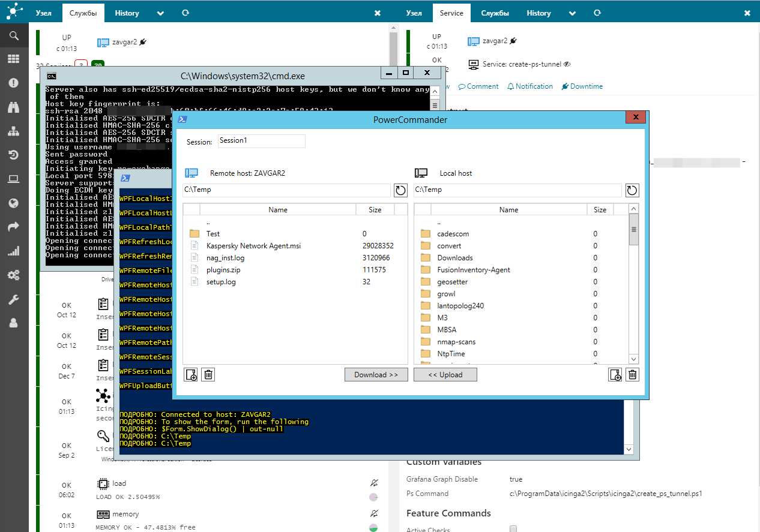Toggle the Active Checks checkbox
The width and height of the screenshot is (760, 532).
click(513, 528)
